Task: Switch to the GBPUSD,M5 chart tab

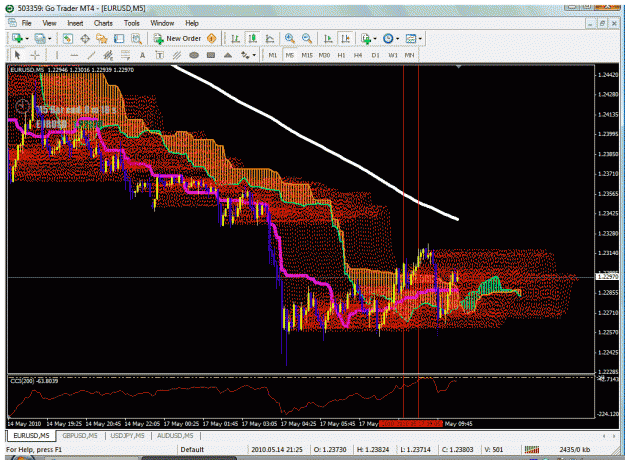Action: click(x=80, y=436)
